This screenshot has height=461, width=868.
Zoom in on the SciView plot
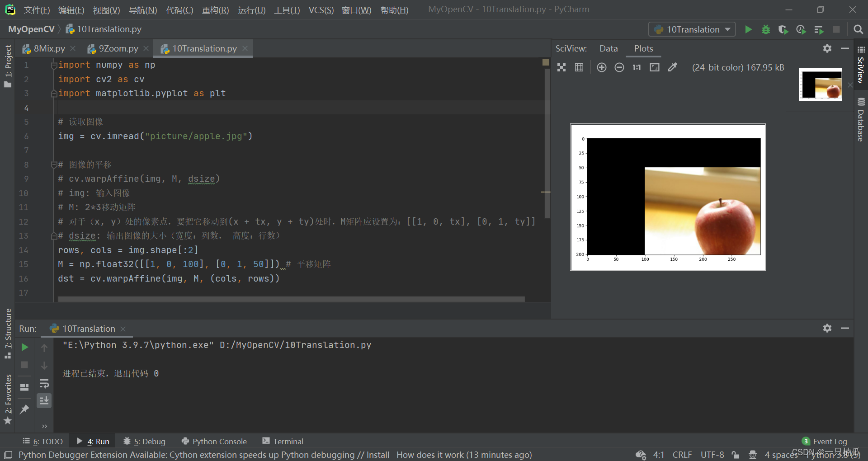pos(601,67)
